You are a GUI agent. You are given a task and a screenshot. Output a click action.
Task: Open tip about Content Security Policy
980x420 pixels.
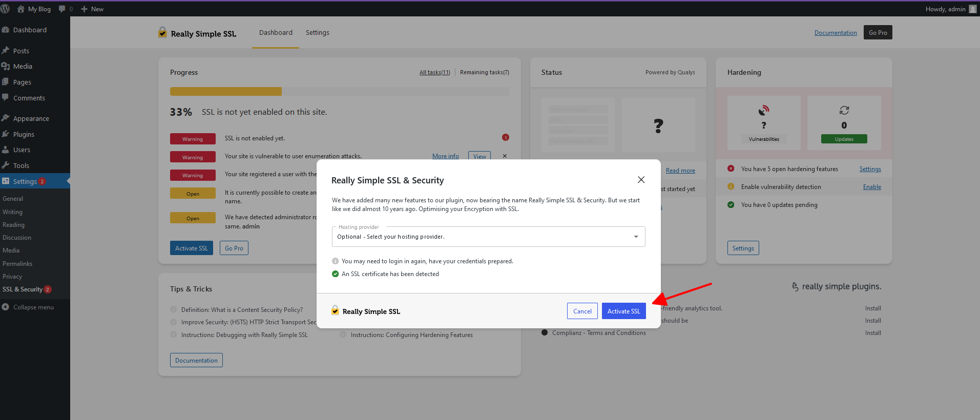[242, 310]
